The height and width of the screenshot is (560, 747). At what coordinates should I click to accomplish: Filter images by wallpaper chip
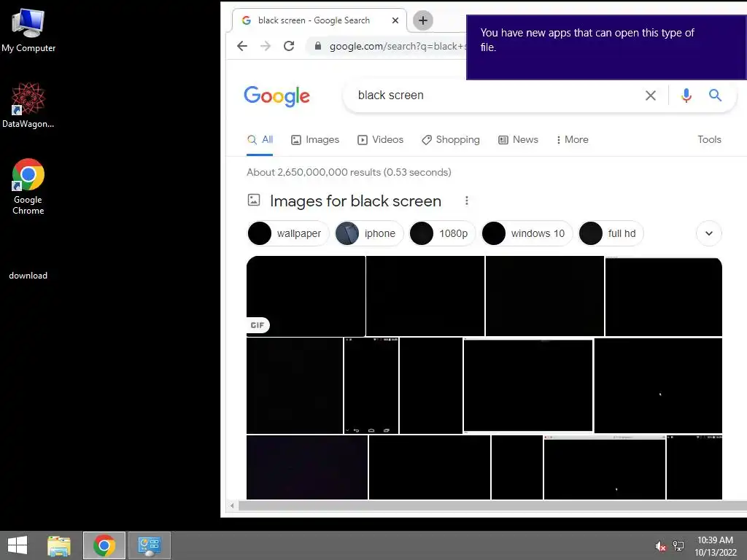[287, 233]
